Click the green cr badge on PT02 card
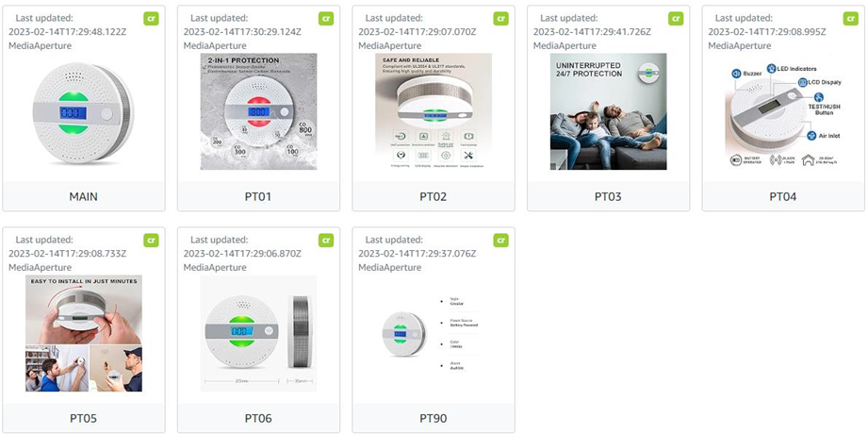Image resolution: width=868 pixels, height=434 pixels. [x=501, y=19]
